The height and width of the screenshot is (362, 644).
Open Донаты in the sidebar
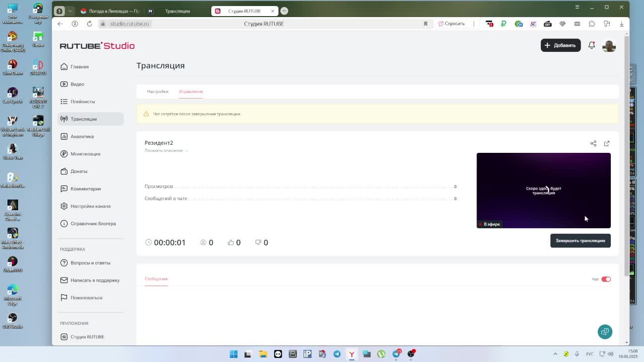pos(90,171)
